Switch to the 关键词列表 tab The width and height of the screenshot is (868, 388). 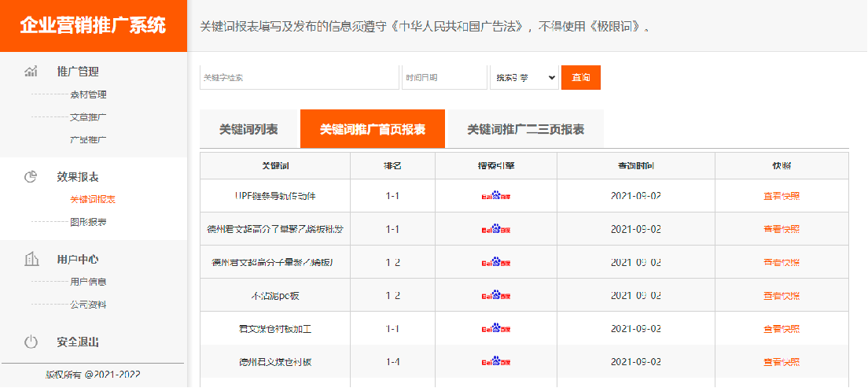click(248, 129)
